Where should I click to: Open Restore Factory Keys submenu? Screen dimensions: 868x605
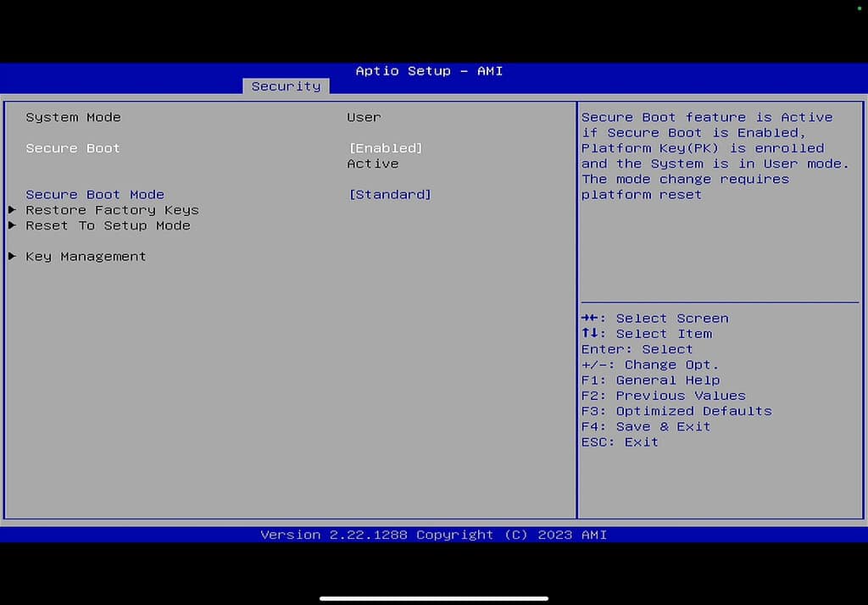click(x=112, y=210)
